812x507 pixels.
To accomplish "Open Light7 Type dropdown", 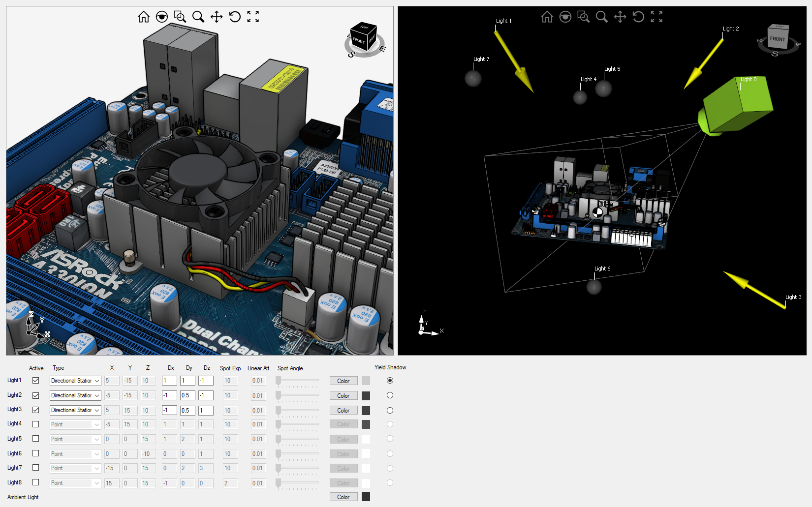I will [75, 468].
